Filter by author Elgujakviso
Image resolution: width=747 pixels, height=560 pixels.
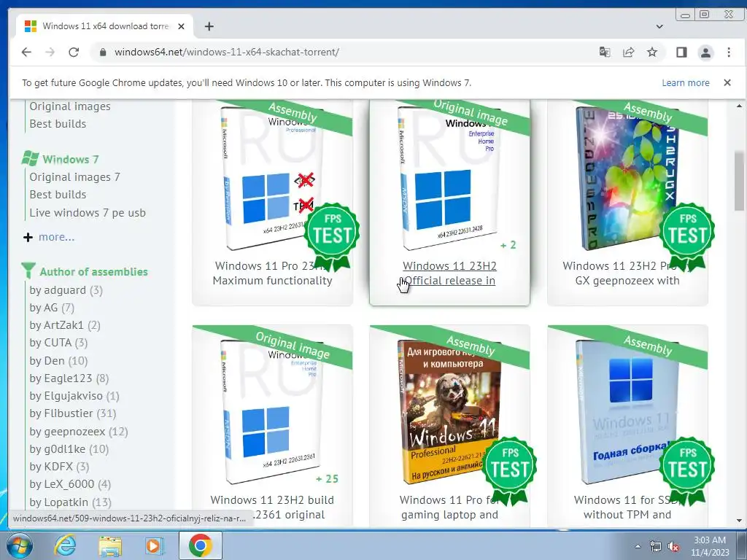coord(74,396)
